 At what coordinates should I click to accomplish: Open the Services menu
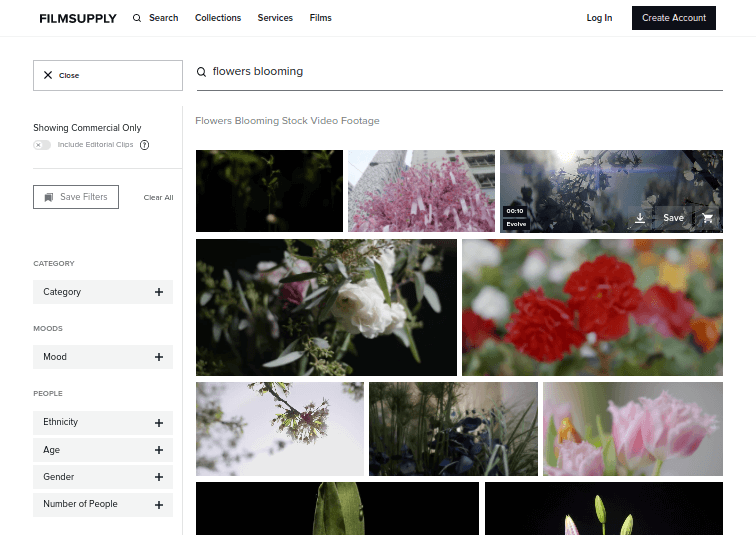[x=275, y=18]
